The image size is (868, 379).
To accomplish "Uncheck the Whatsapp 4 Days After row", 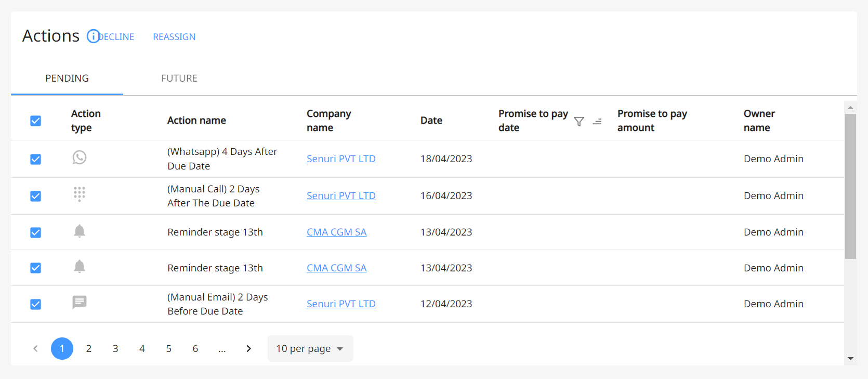I will (35, 159).
